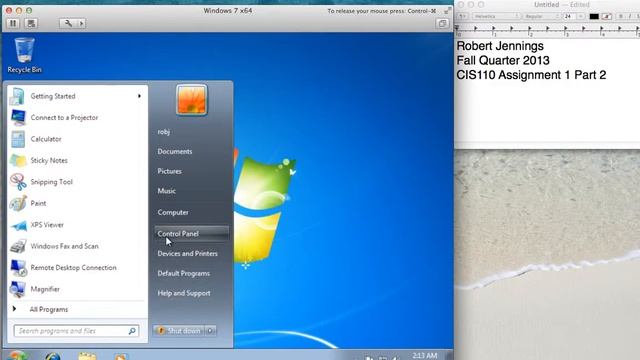
Task: Open Default Programs
Action: pos(191,273)
